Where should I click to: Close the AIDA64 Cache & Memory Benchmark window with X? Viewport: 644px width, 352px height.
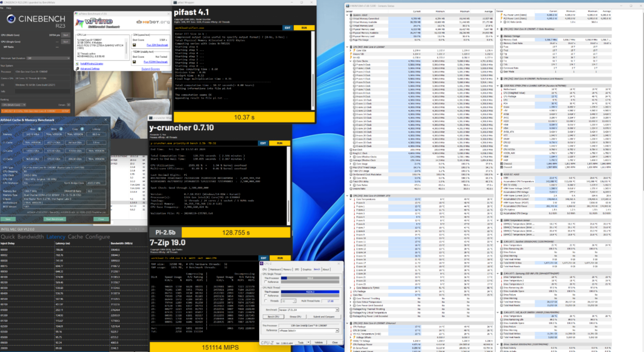[x=106, y=119]
